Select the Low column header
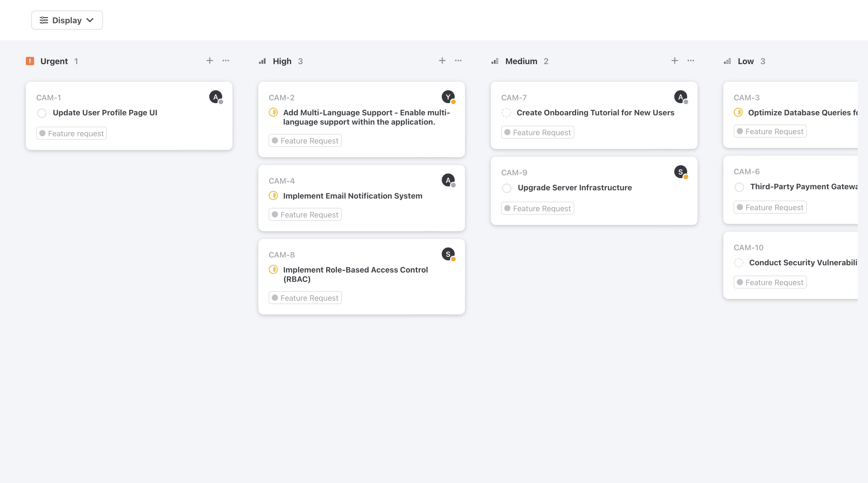The height and width of the screenshot is (483, 868). [745, 61]
